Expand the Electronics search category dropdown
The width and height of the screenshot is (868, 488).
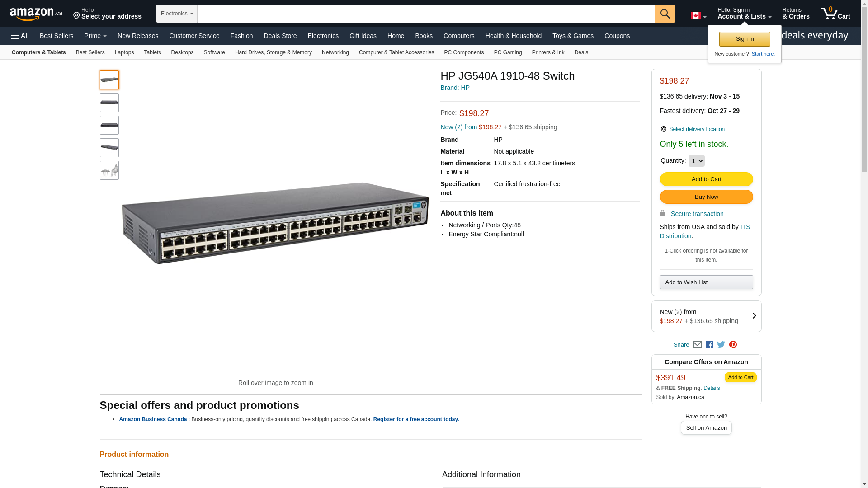tap(177, 14)
